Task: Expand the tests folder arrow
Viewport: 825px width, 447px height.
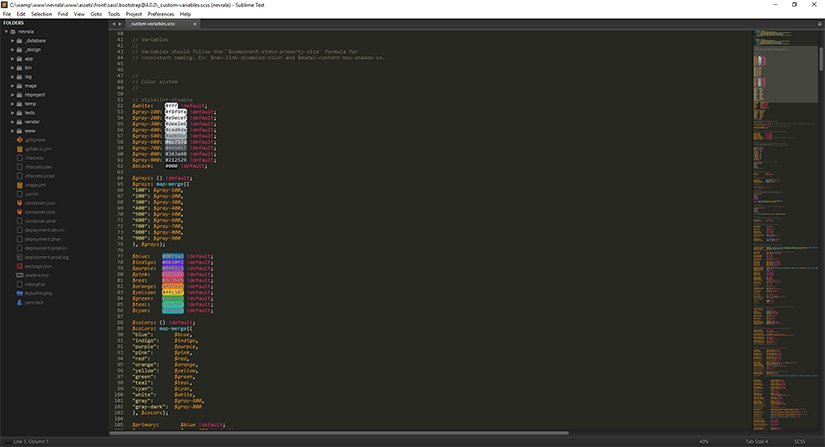Action: pos(13,113)
